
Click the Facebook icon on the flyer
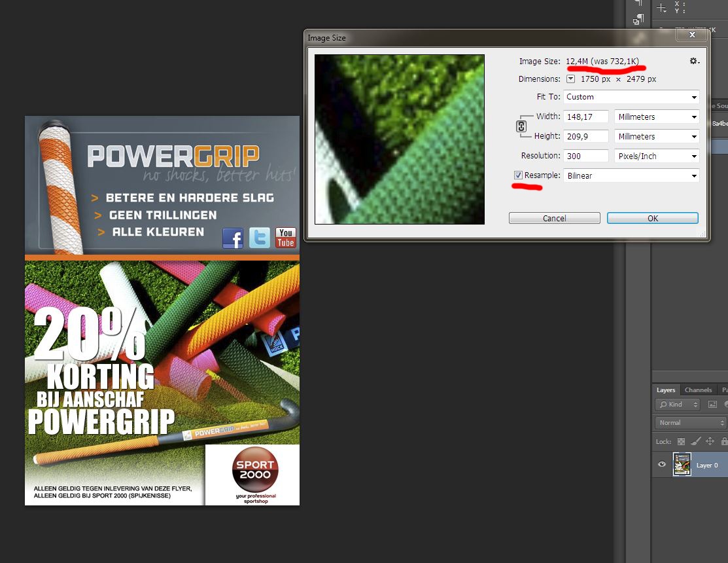coord(233,238)
